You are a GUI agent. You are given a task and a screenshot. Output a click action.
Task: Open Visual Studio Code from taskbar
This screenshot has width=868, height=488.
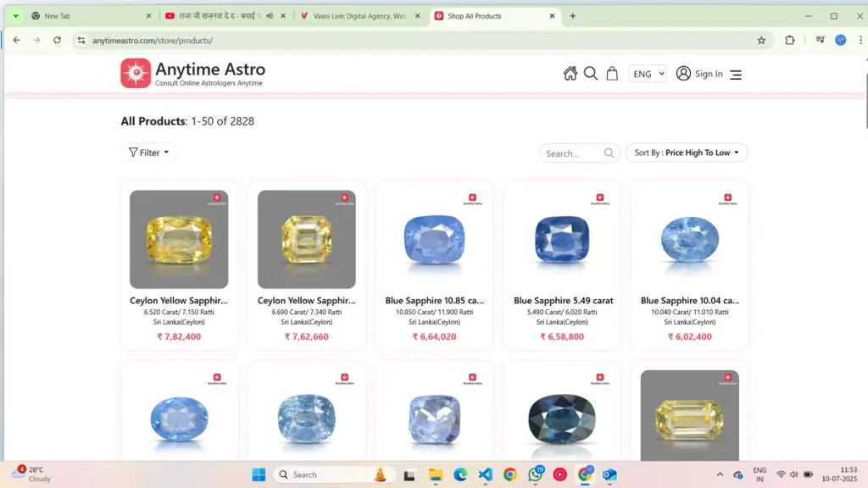486,474
